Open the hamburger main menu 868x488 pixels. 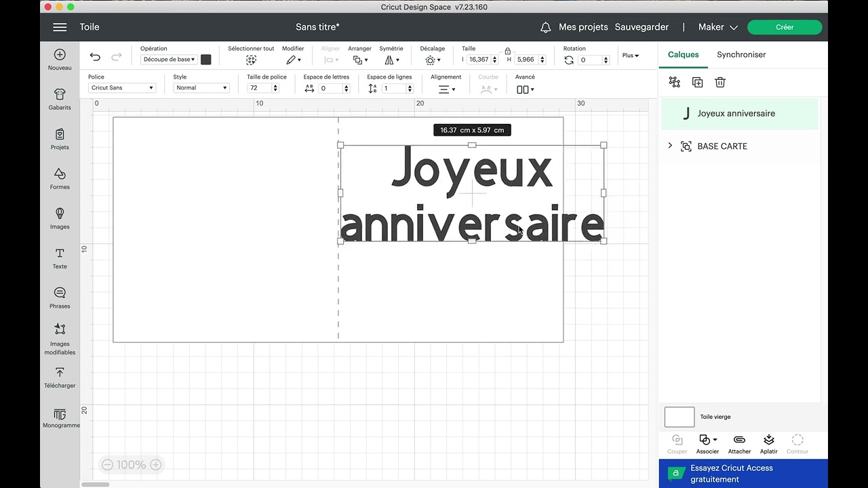60,27
